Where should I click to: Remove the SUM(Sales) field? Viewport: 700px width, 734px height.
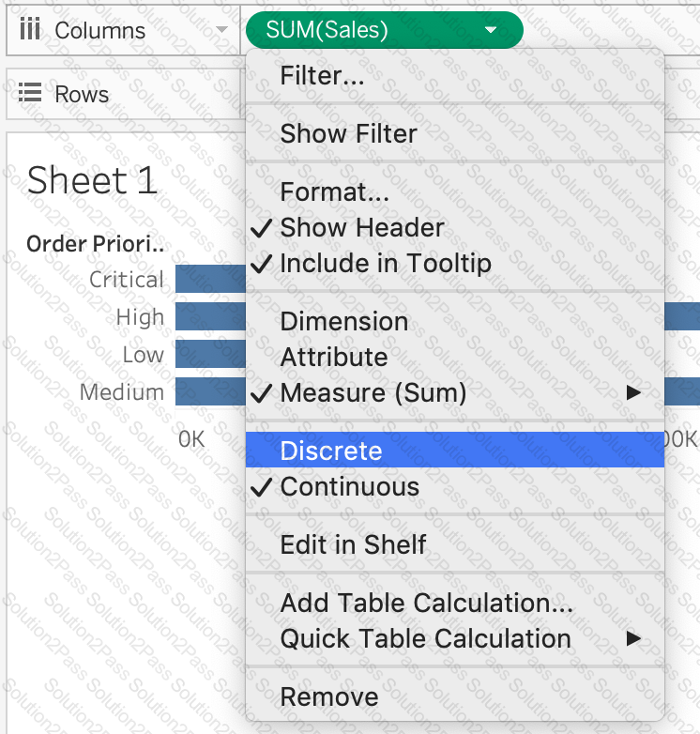329,697
